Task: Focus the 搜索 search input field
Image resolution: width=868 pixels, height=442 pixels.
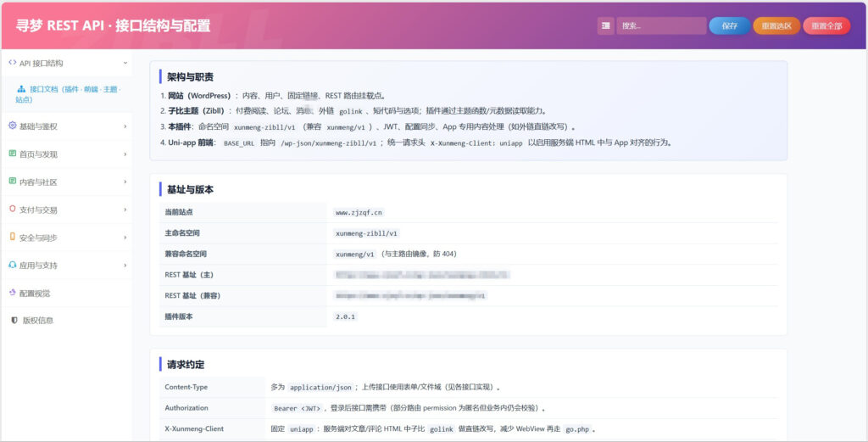Action: click(661, 25)
